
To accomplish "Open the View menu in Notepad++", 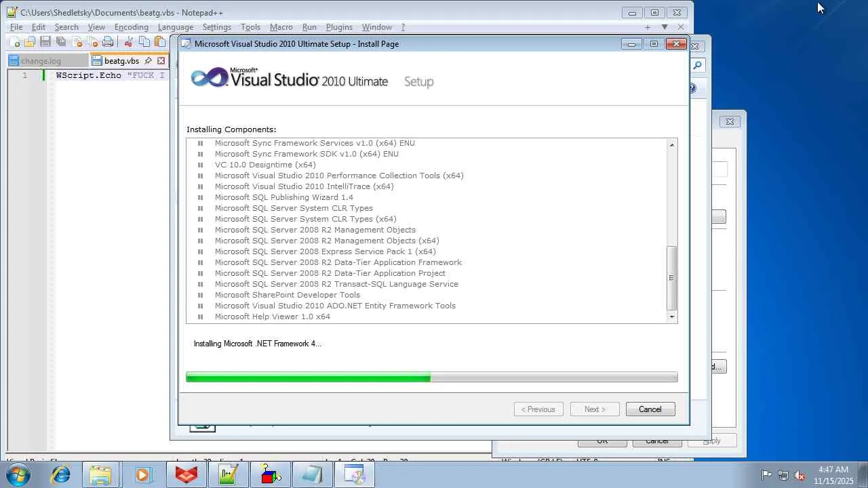I will pos(96,27).
